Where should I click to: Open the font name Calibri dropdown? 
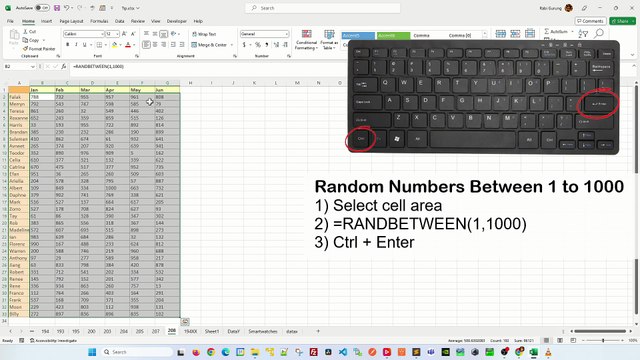(x=101, y=34)
